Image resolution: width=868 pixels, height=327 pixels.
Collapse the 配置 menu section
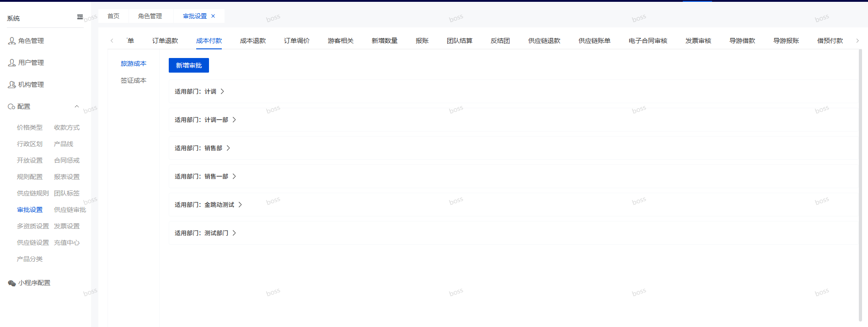click(x=77, y=106)
